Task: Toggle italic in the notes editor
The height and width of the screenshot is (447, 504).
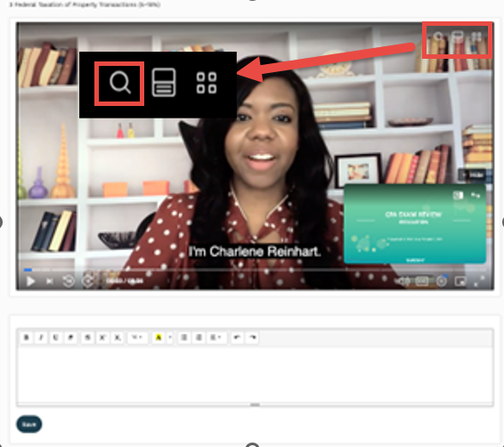Action: point(41,337)
